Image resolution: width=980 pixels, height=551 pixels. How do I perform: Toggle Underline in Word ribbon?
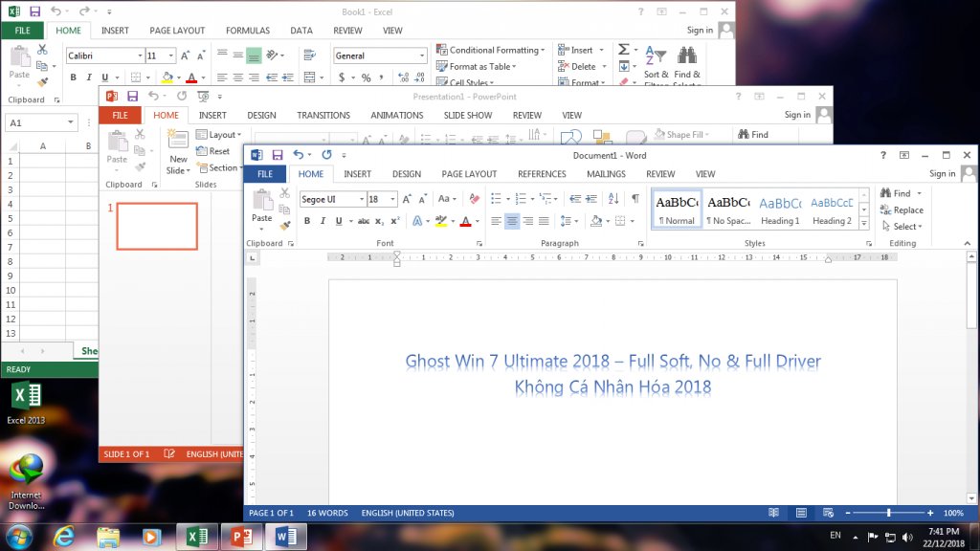339,221
